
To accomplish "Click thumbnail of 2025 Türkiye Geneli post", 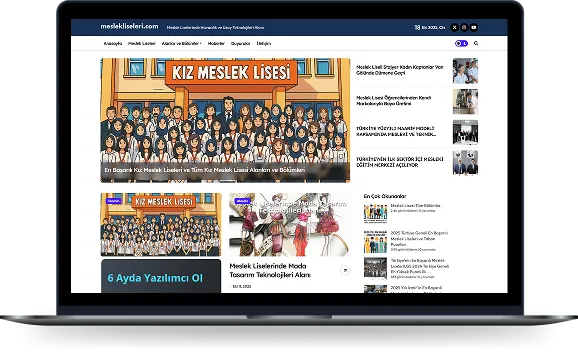I will 375,242.
